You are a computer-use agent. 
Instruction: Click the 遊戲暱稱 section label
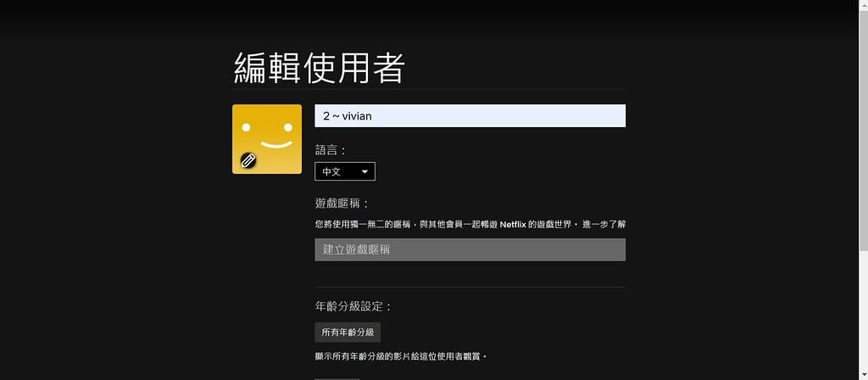pyautogui.click(x=342, y=204)
